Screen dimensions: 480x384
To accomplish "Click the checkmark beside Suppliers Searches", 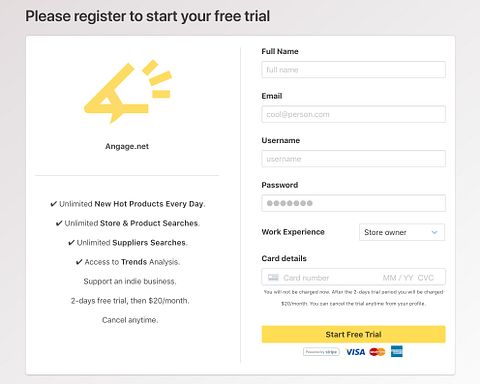I will [71, 242].
